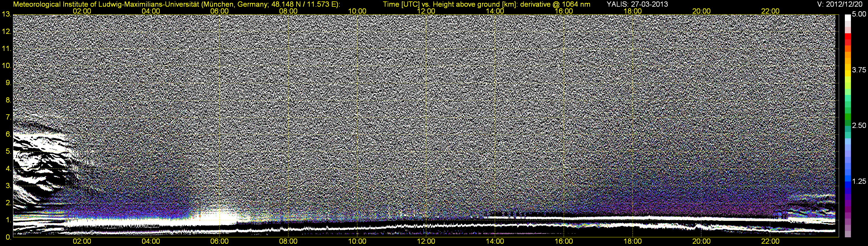Click the 16:00 label on the top time axis
The height and width of the screenshot is (246, 868).
click(x=564, y=11)
